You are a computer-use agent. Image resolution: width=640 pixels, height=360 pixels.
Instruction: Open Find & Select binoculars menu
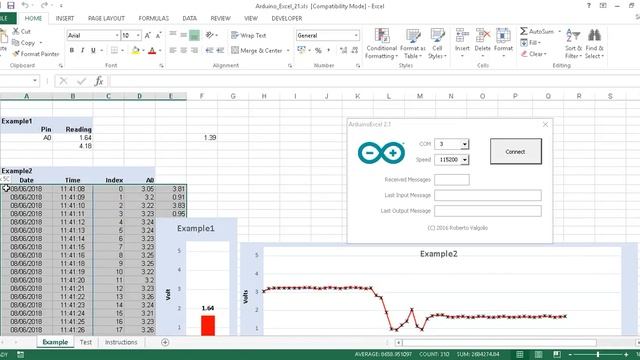pyautogui.click(x=594, y=44)
